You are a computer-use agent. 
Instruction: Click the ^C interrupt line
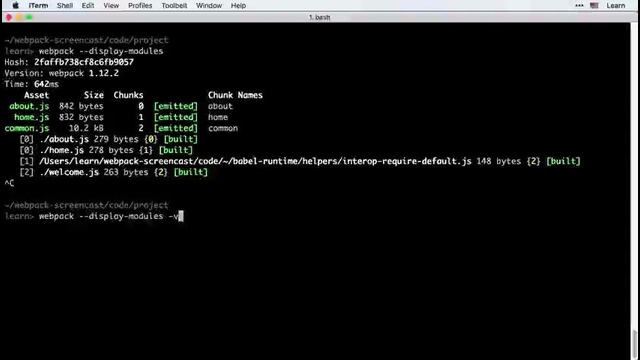tap(9, 183)
